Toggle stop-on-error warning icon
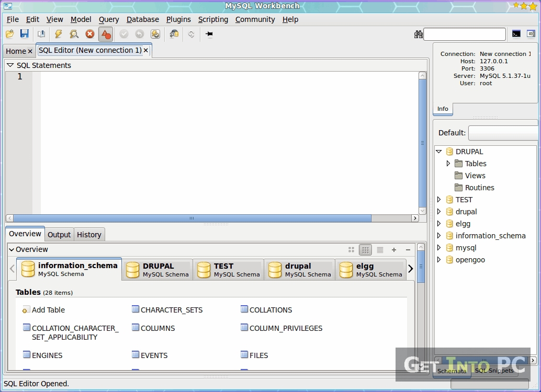541x392 pixels. pyautogui.click(x=106, y=34)
